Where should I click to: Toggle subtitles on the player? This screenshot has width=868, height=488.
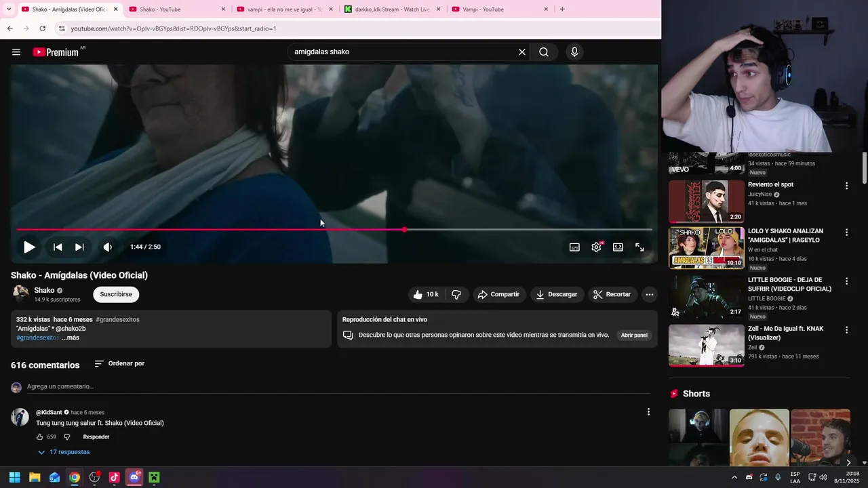pos(574,247)
